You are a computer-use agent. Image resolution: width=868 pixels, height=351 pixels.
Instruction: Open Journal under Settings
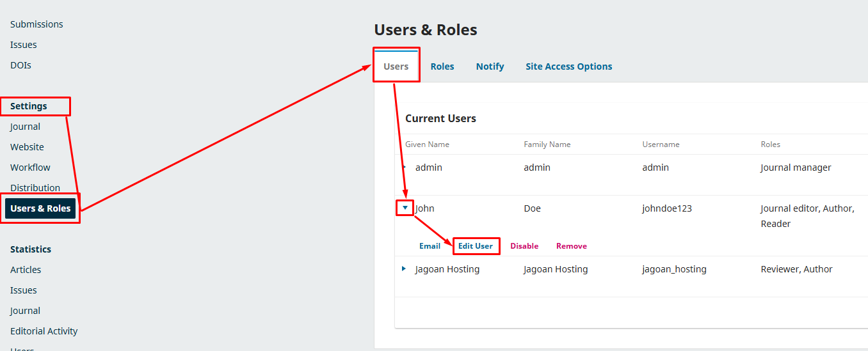point(25,127)
